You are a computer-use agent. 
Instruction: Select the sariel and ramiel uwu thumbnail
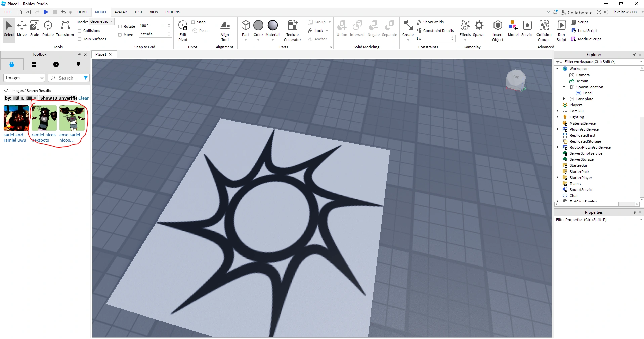(16, 118)
